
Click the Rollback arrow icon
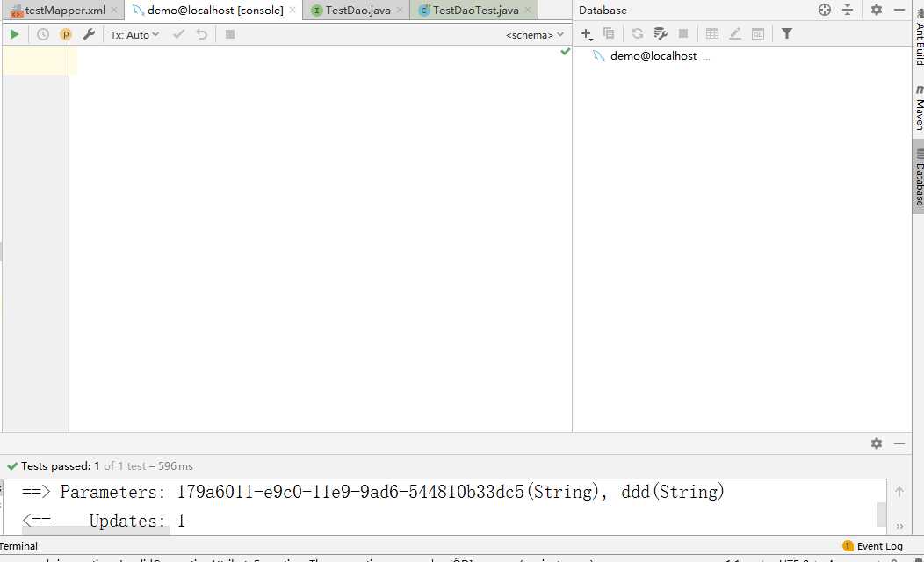click(201, 35)
